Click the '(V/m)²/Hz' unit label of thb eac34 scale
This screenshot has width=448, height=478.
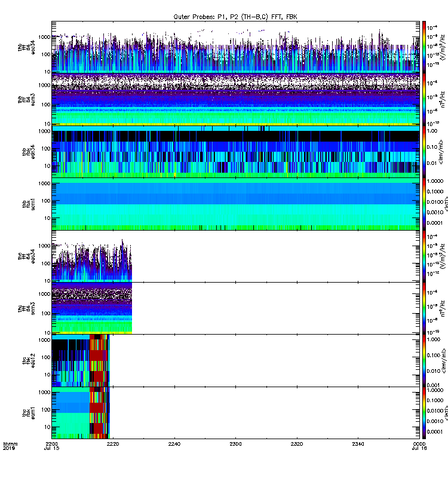pos(443,47)
